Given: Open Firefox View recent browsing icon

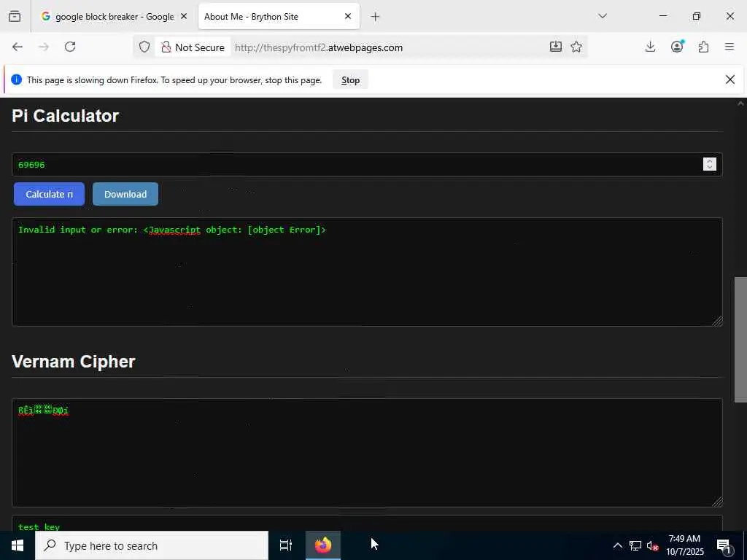Looking at the screenshot, I should pyautogui.click(x=15, y=16).
